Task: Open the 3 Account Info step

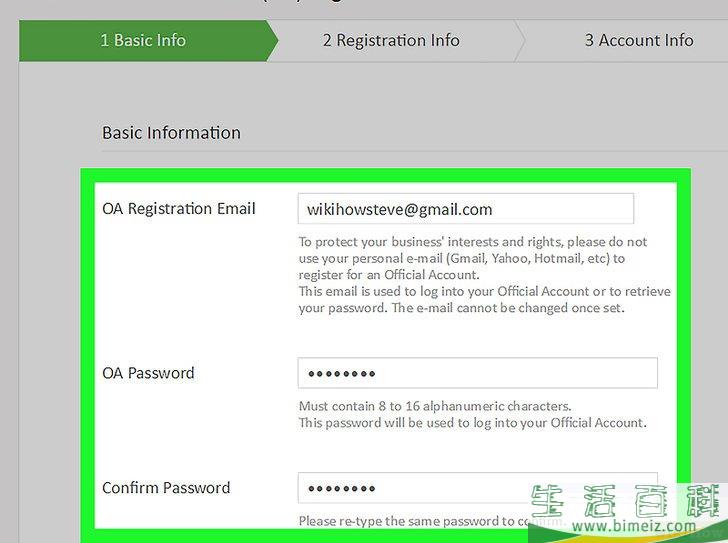Action: pos(638,41)
